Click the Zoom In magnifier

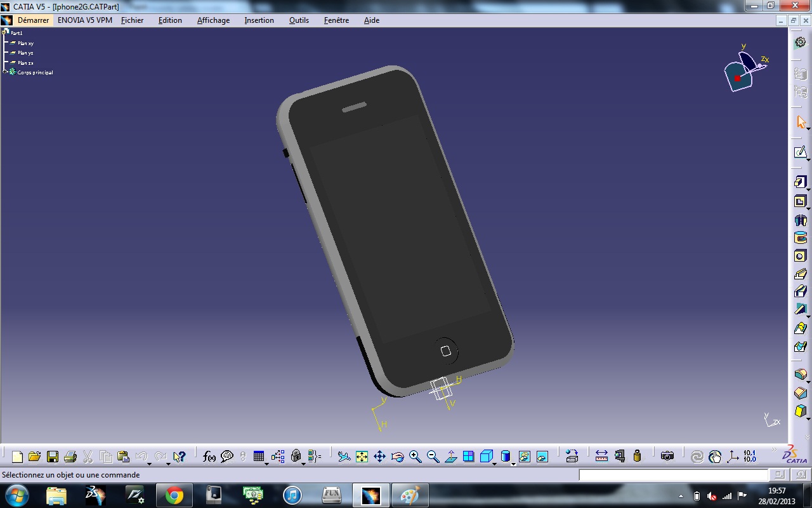tap(415, 457)
